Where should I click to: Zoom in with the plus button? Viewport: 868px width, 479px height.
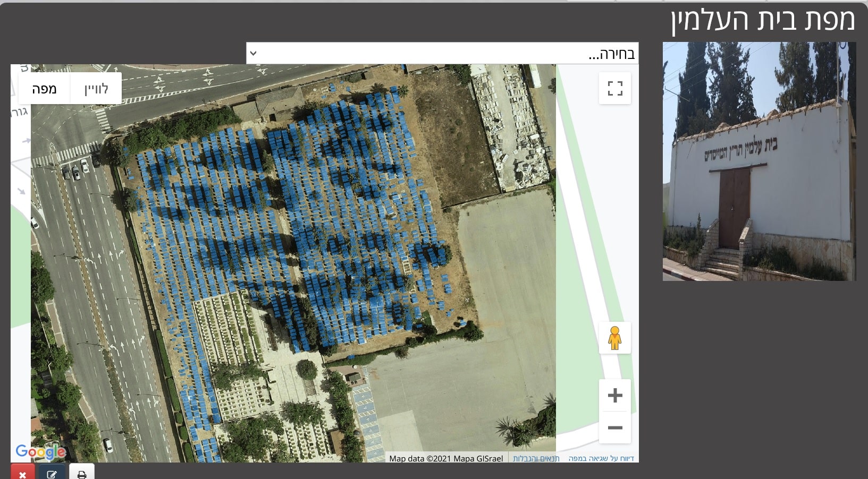(x=614, y=395)
